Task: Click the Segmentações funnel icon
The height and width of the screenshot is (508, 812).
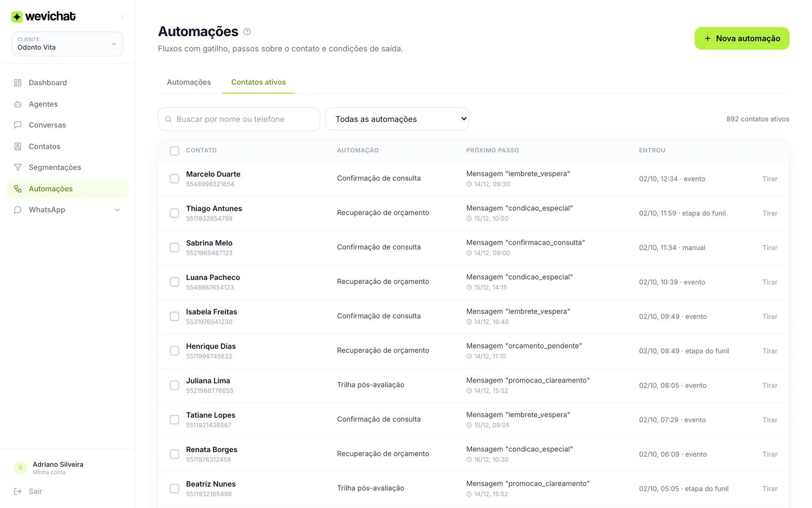Action: [x=18, y=167]
